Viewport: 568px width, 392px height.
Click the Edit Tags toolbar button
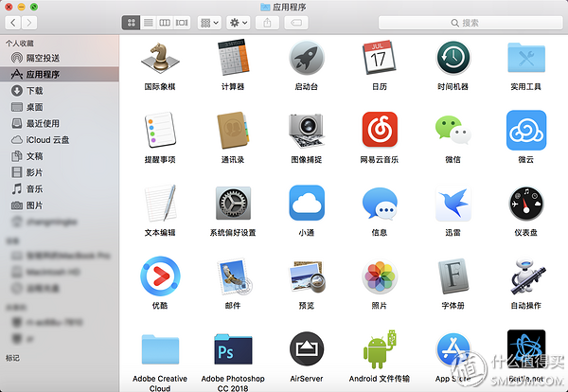296,23
